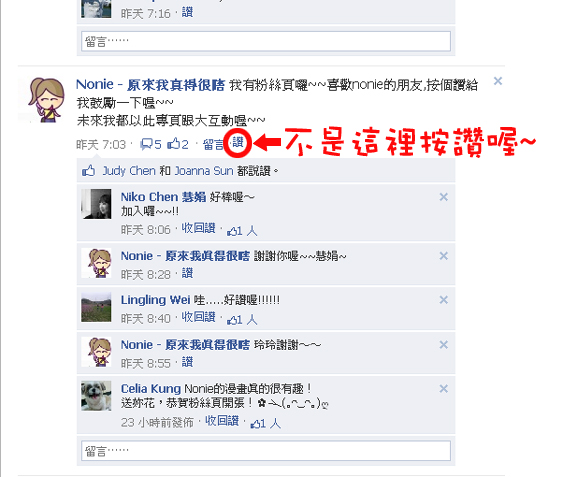Unlike Celia Kung's comment via 收回讚
The image size is (563, 477).
point(222,421)
